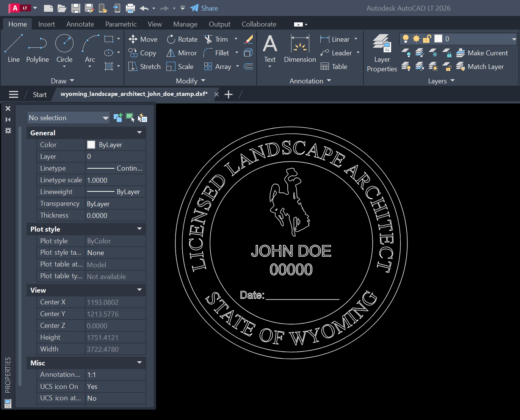Image resolution: width=520 pixels, height=420 pixels.
Task: Click layer 0 color swatch in ribbon
Action: click(x=438, y=39)
